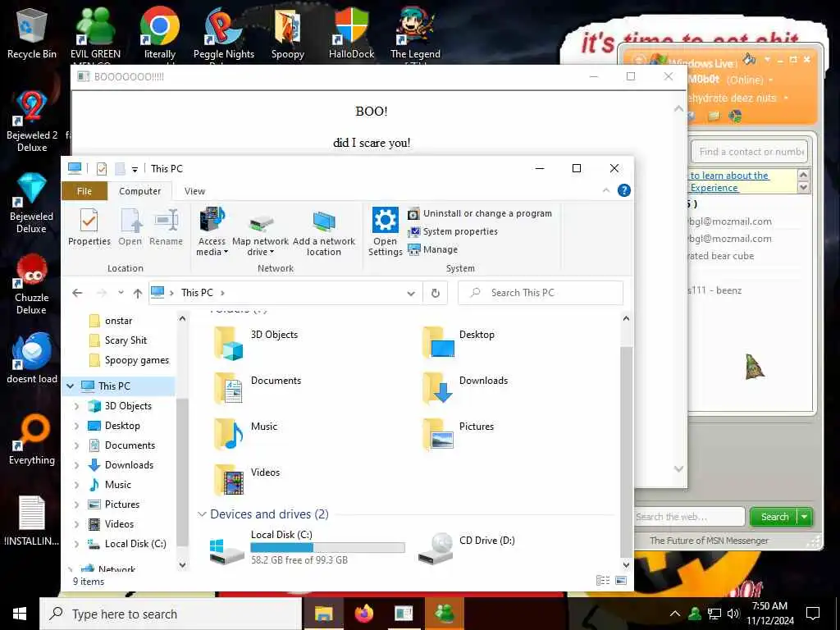Launch the Everything search shortcut
Screen dimensions: 840x630
click(32, 440)
